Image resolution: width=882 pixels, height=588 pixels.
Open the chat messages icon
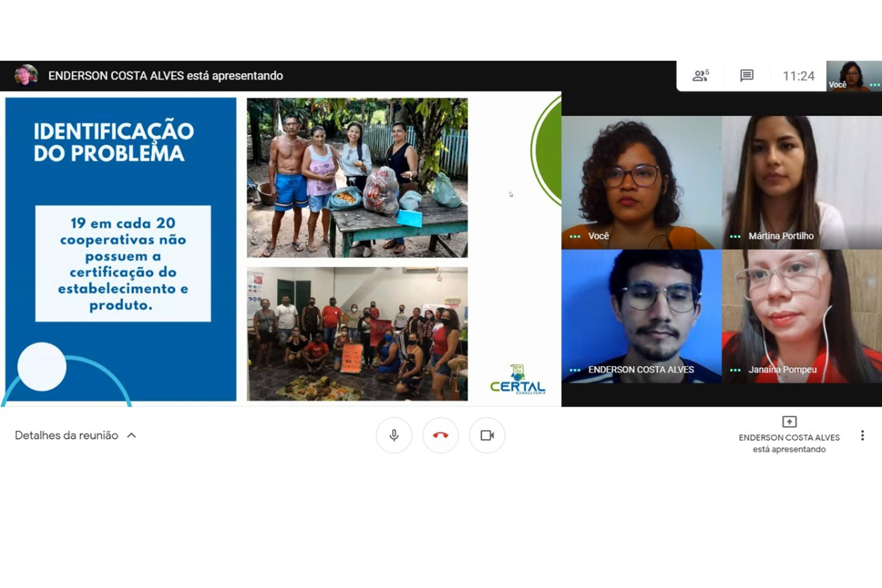coord(747,76)
